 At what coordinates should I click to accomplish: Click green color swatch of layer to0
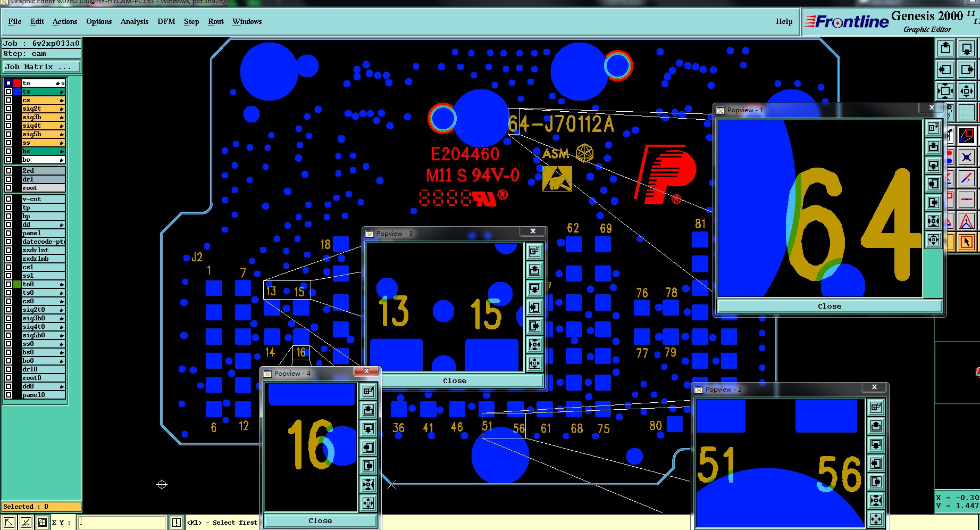point(17,284)
